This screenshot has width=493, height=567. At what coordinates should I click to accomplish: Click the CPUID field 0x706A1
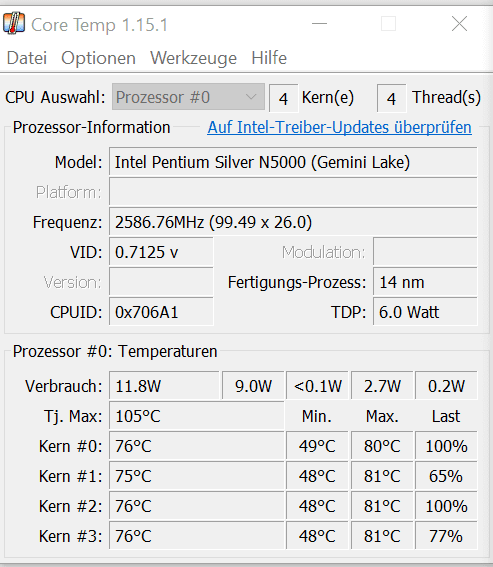161,312
